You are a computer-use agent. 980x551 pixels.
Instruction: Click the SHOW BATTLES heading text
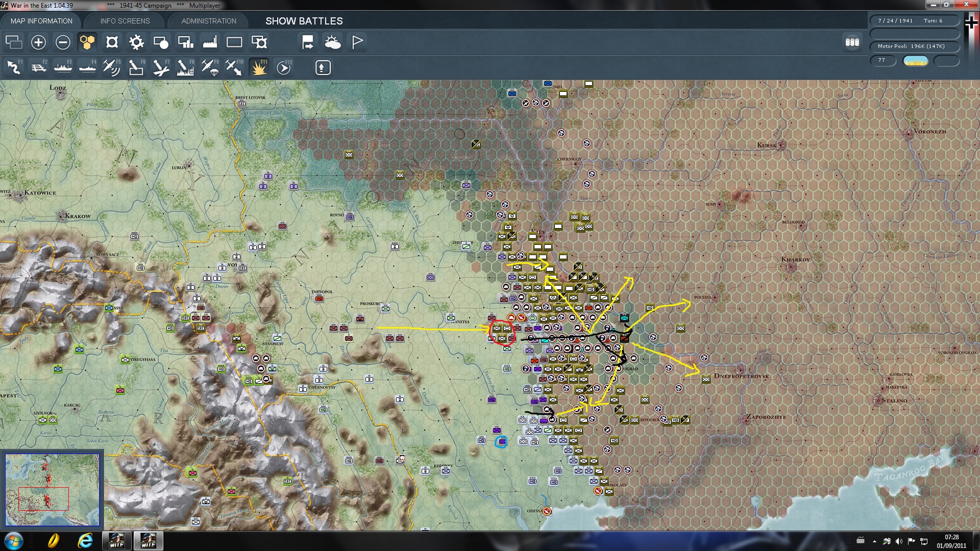pos(304,21)
